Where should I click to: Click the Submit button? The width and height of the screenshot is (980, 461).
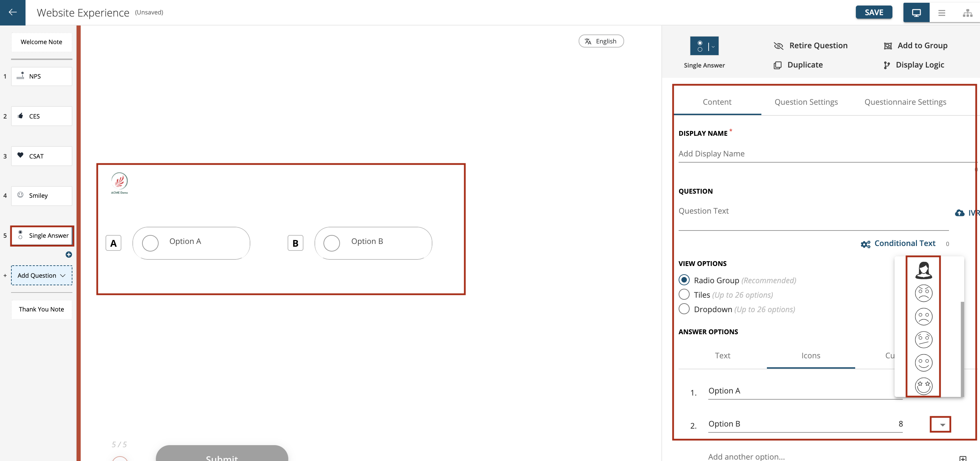point(222,453)
